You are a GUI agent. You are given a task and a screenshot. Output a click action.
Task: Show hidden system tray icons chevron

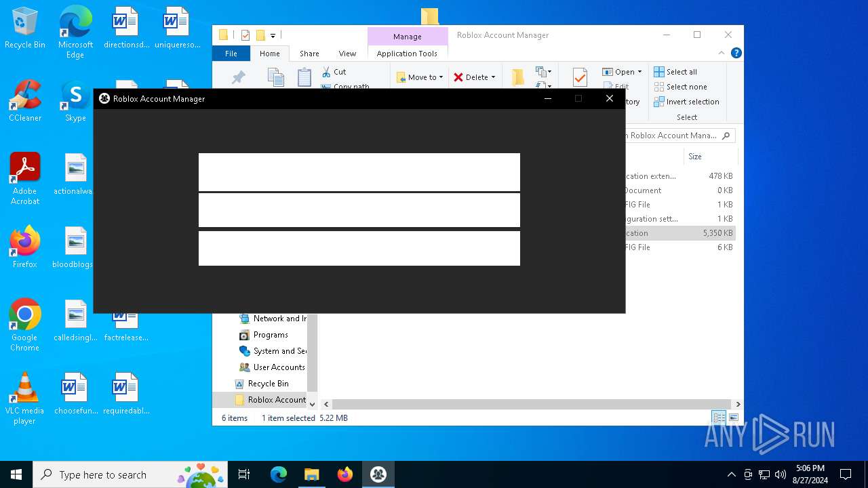(731, 474)
